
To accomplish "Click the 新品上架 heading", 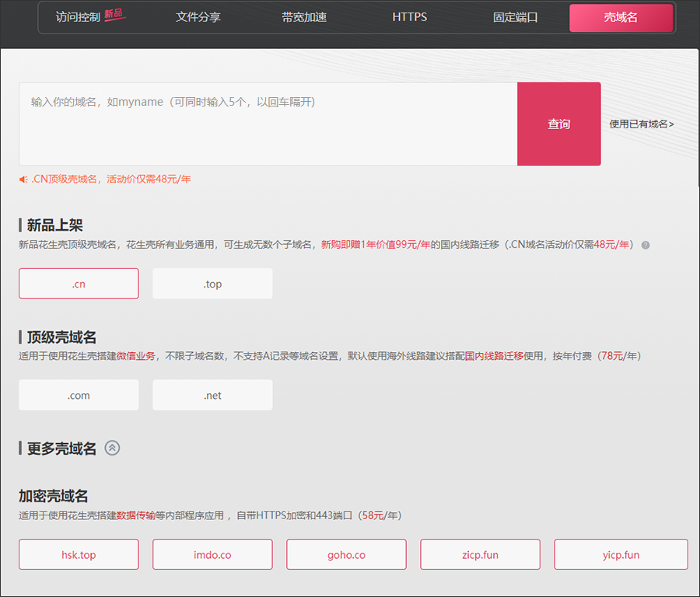I will point(55,225).
